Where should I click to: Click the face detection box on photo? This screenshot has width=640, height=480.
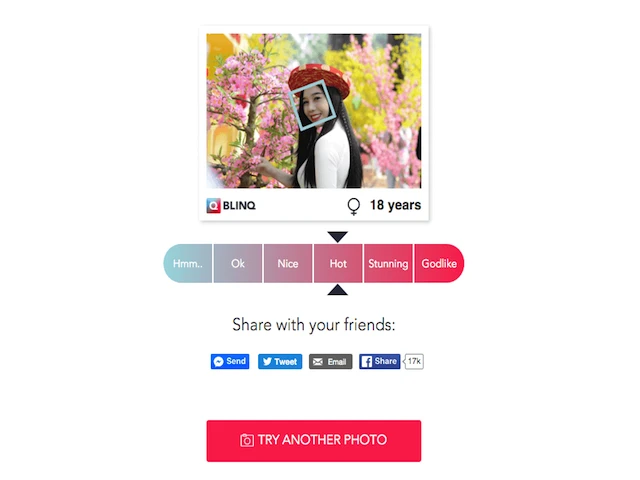pyautogui.click(x=312, y=105)
